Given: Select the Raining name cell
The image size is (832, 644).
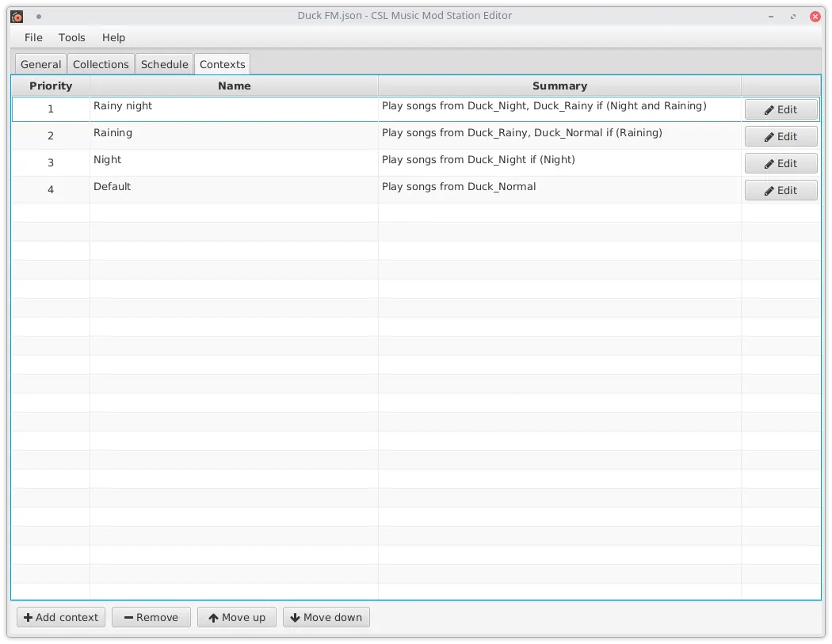Looking at the screenshot, I should pyautogui.click(x=234, y=136).
